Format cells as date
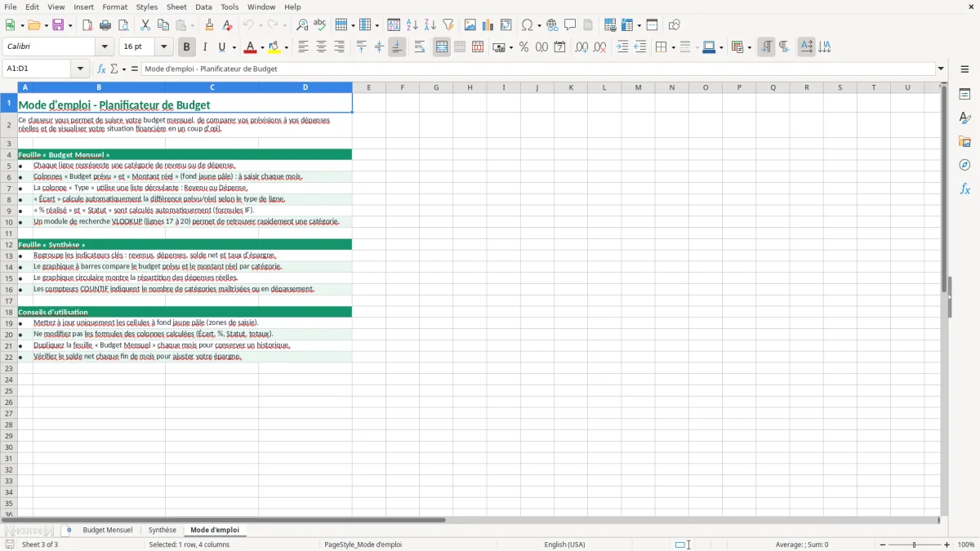The width and height of the screenshot is (980, 551). click(560, 47)
